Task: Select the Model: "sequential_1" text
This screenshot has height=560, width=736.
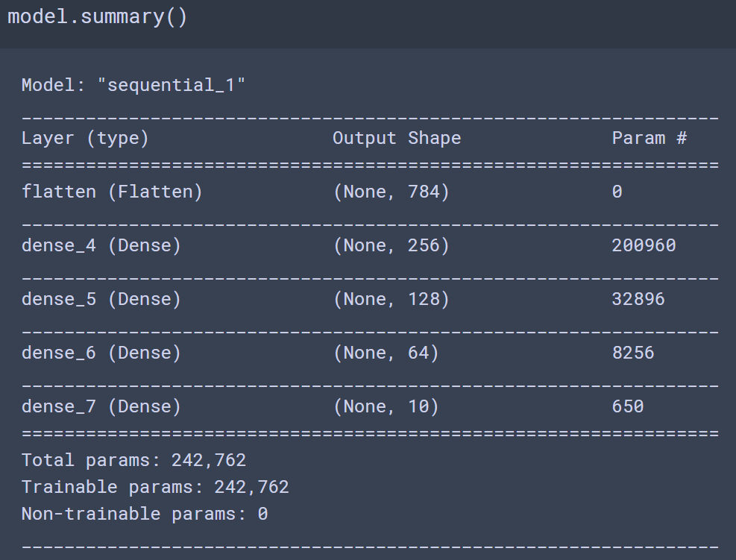Action: tap(133, 85)
